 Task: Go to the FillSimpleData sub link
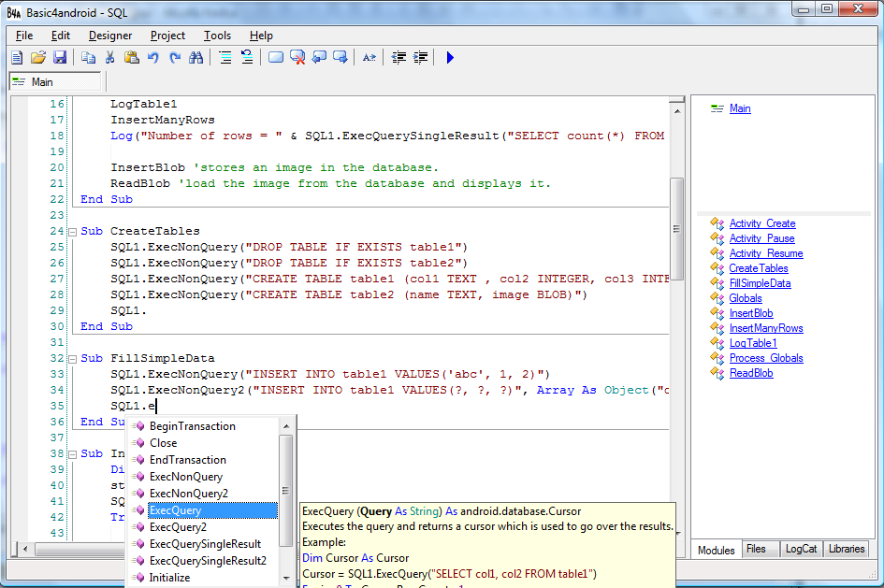tap(760, 283)
